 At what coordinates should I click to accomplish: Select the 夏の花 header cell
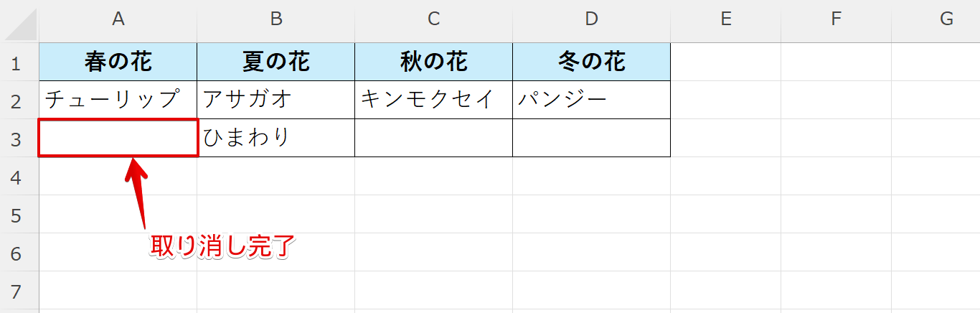click(276, 62)
